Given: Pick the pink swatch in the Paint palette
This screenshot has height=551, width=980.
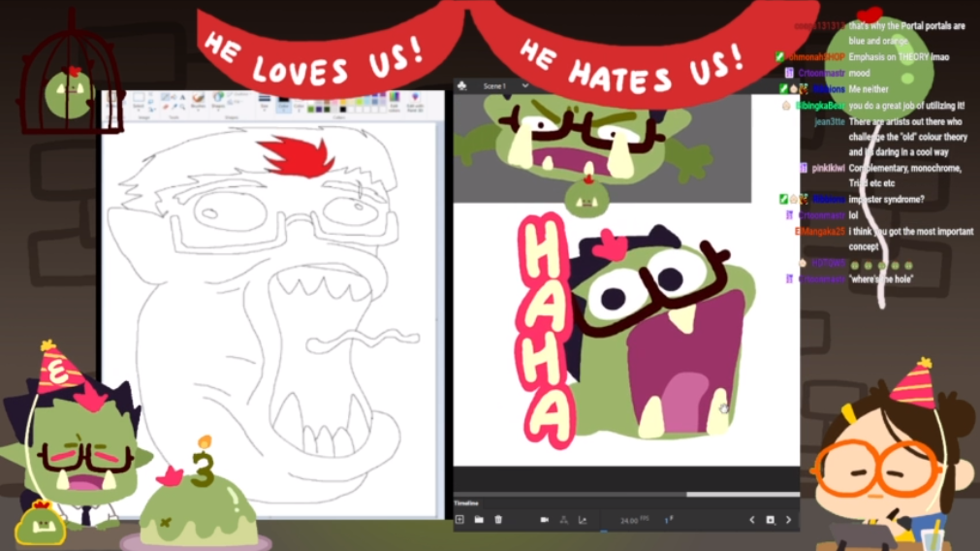Looking at the screenshot, I should [334, 102].
